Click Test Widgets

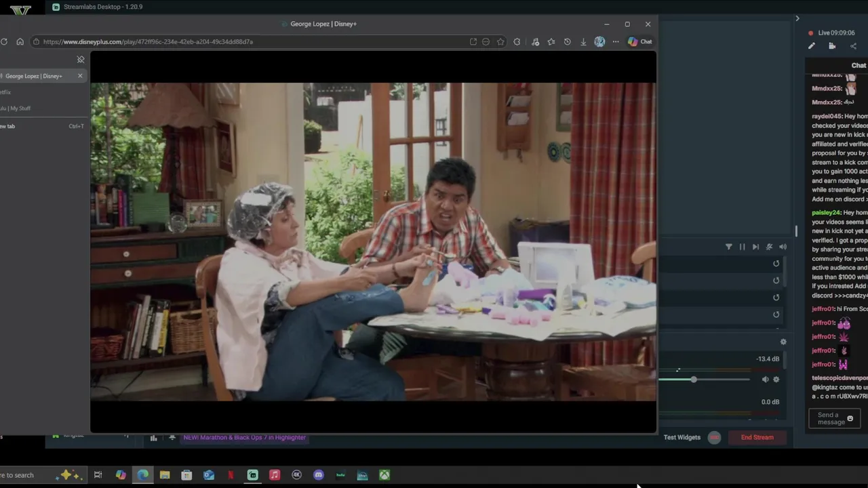point(682,437)
